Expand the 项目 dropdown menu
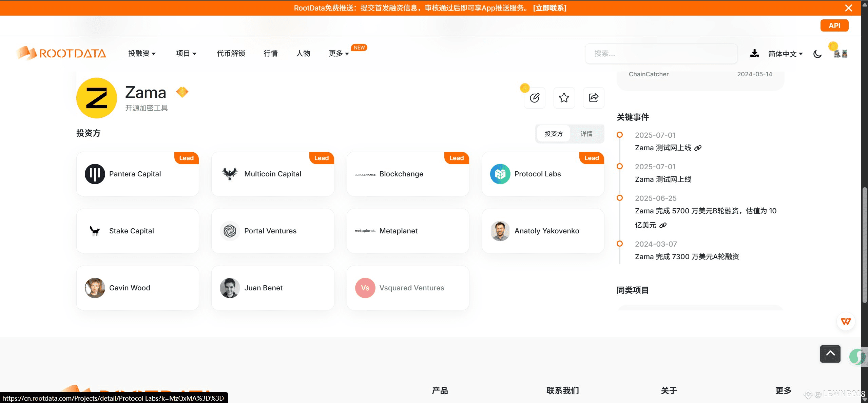The image size is (868, 403). pos(186,54)
